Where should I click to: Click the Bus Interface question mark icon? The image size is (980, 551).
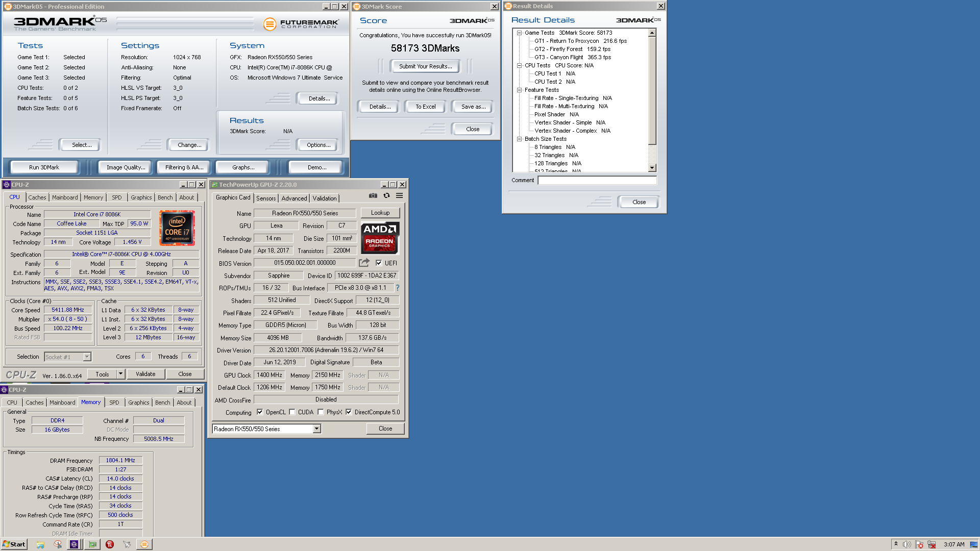tap(397, 288)
